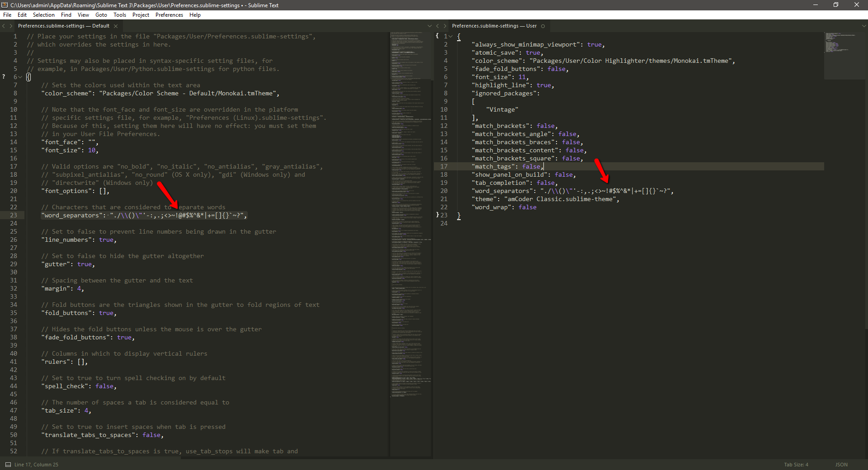Open the Find menu
The width and height of the screenshot is (868, 470).
66,15
